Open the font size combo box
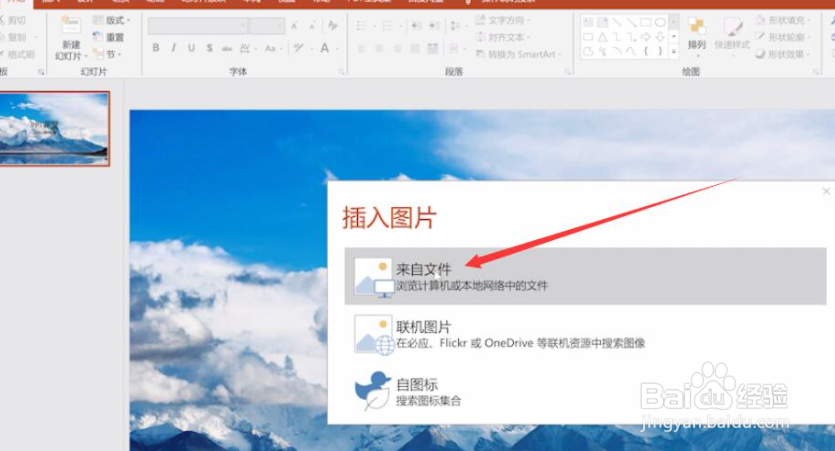Viewport: 835px width, 451px height. pos(267,26)
